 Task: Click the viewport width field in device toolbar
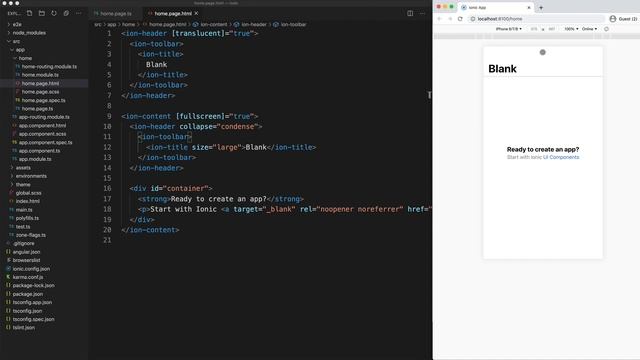(534, 29)
